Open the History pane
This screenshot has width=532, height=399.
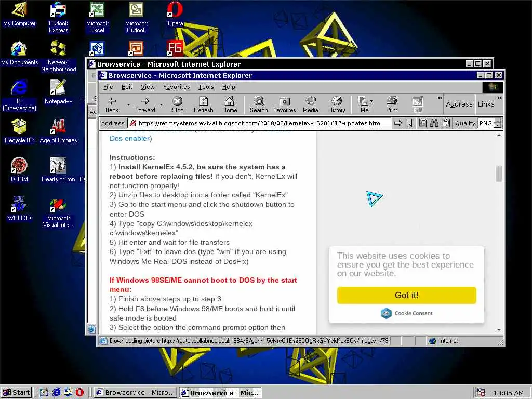[x=337, y=104]
